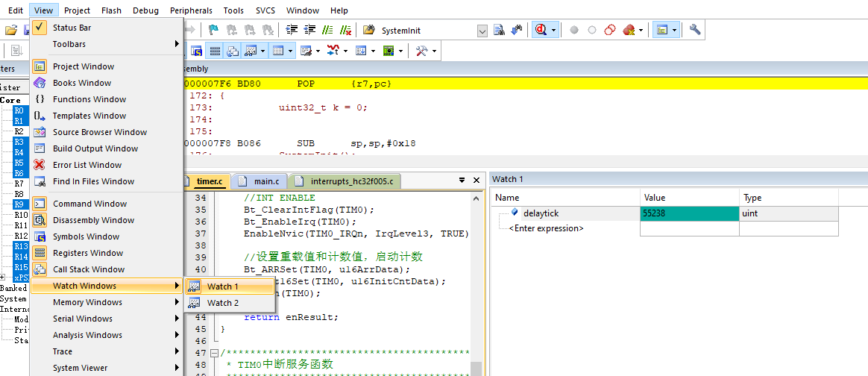Click the call stack window toolbar icon
The height and width of the screenshot is (376, 868).
point(233,51)
